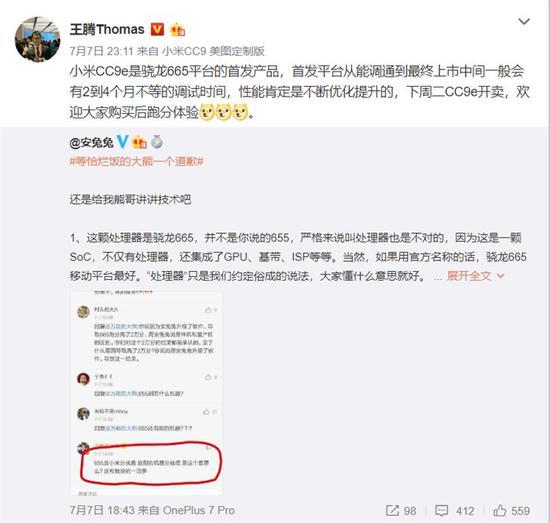The width and height of the screenshot is (550, 523).
Task: Click the 7月7日 23:11 timestamp
Action: point(101,51)
